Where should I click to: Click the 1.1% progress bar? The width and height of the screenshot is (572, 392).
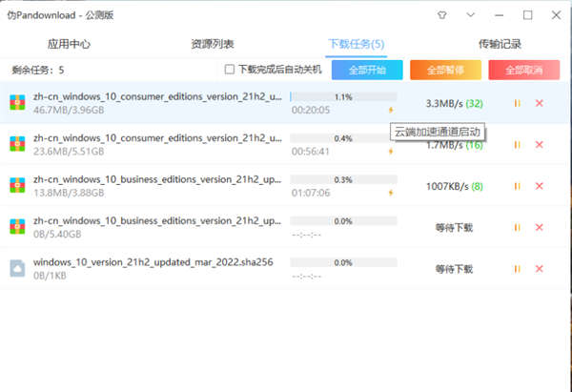pyautogui.click(x=343, y=96)
